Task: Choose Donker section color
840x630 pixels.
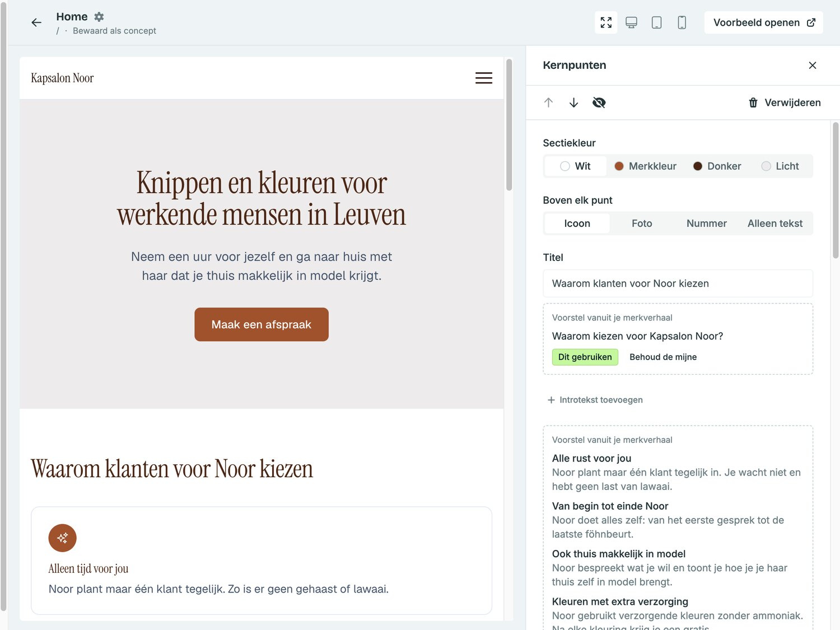Action: pos(717,166)
